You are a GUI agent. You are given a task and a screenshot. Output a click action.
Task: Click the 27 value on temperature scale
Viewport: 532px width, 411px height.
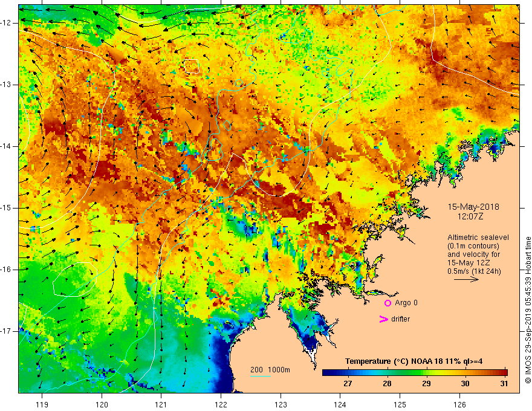coord(348,384)
